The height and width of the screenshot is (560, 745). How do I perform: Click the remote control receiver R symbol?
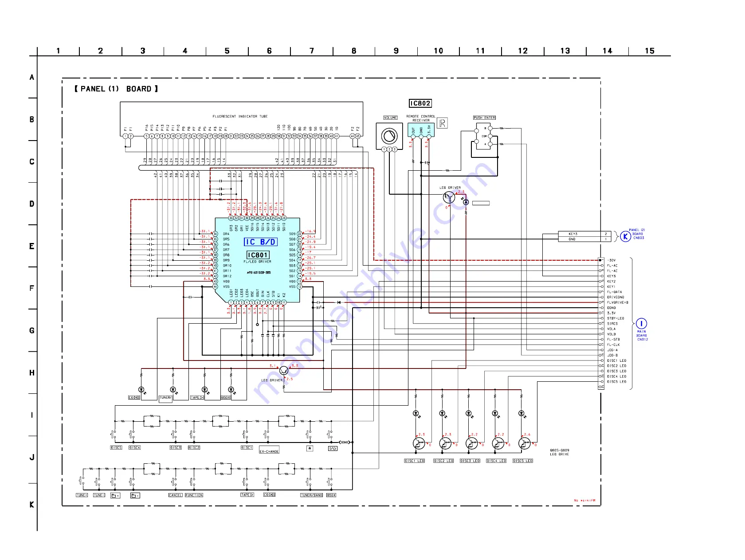click(x=442, y=123)
